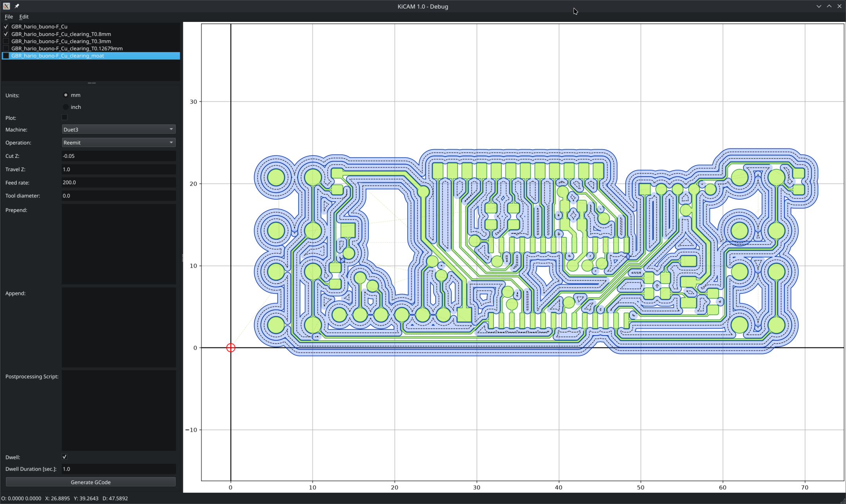Click the pin window icon

point(17,6)
